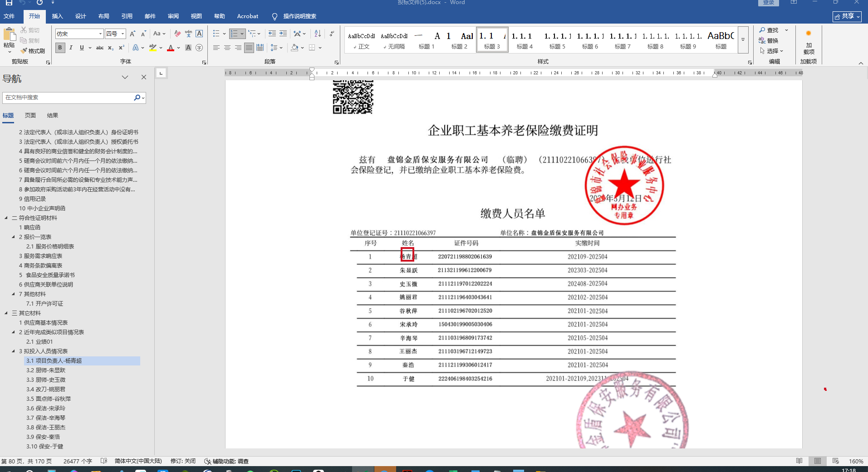Viewport: 868px width, 472px height.
Task: Sort text with the A-Z sort icon
Action: (x=318, y=34)
